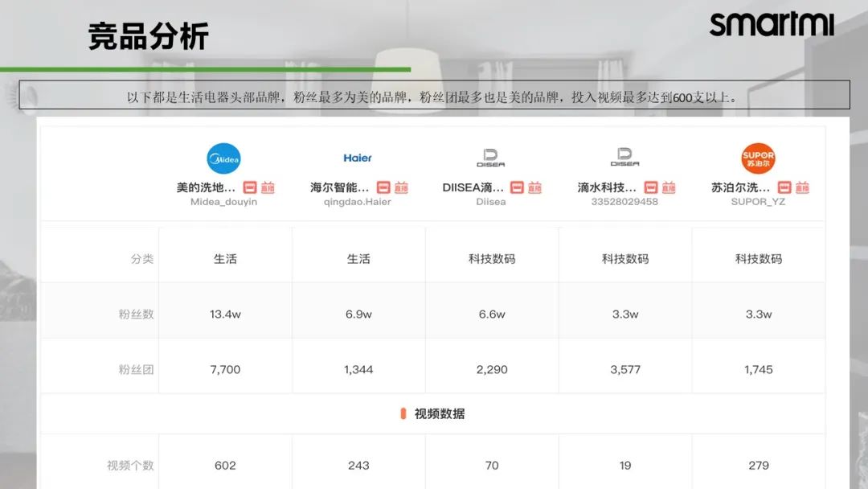Click the live badge beside 苏泊尔洗...

802,187
